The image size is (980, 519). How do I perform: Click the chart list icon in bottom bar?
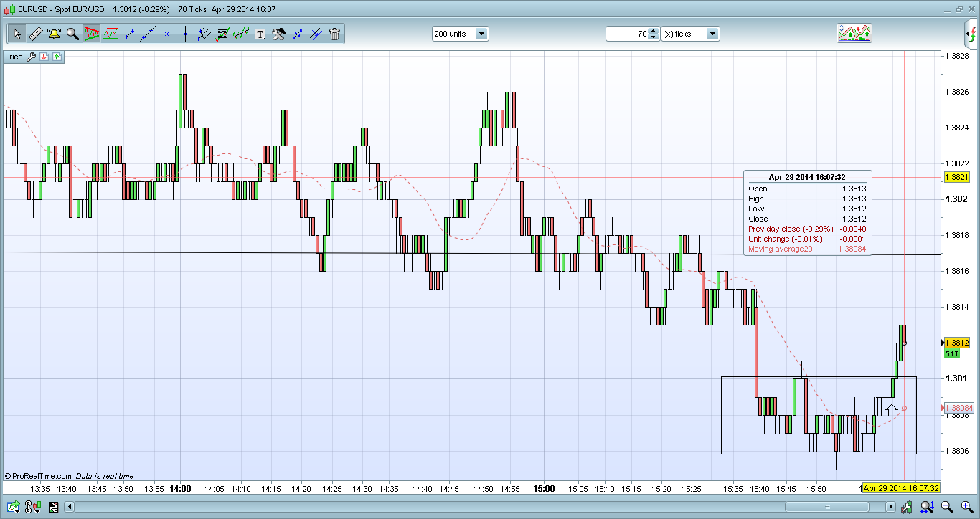(53, 508)
